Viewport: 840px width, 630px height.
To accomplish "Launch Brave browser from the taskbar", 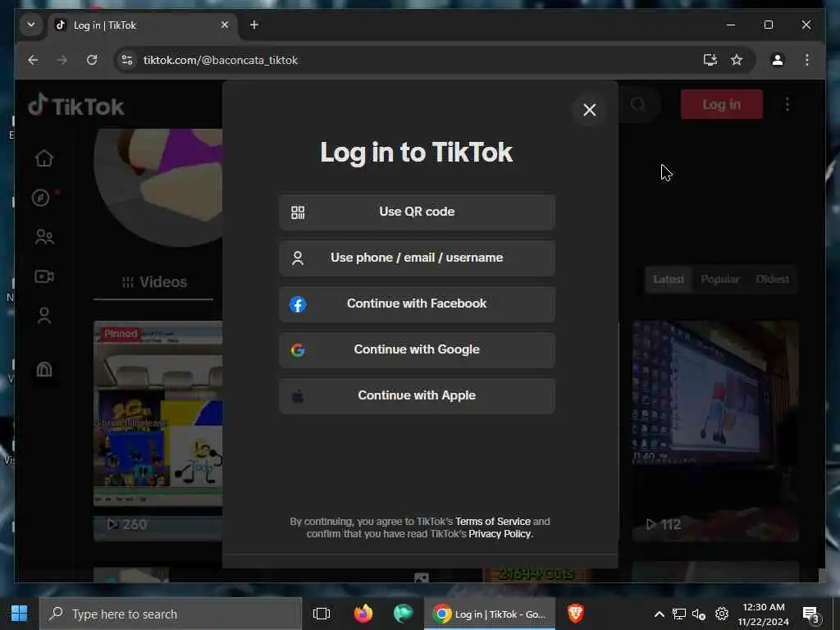I will [x=576, y=614].
